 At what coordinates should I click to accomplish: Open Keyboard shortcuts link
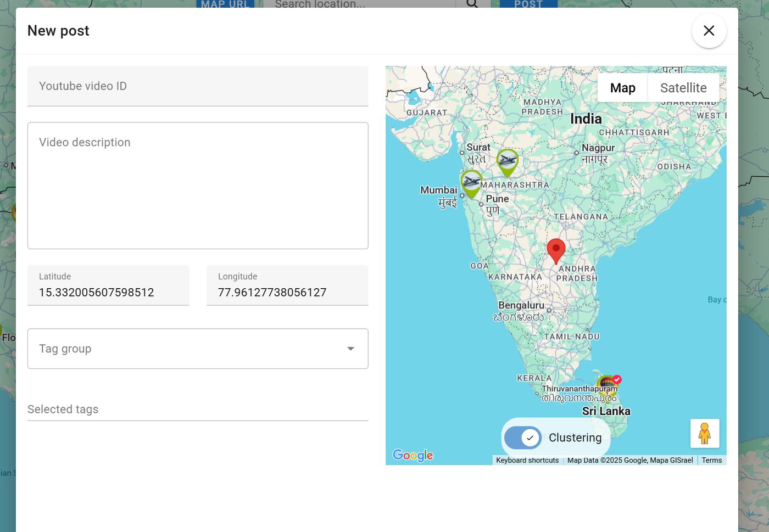(x=527, y=460)
